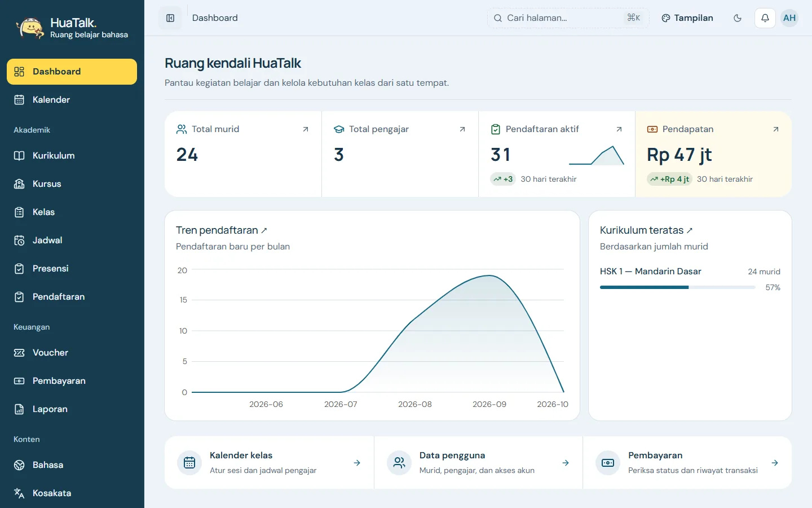Click HSK 1 — Mandarin Dasar entry
812x508 pixels.
tap(651, 271)
